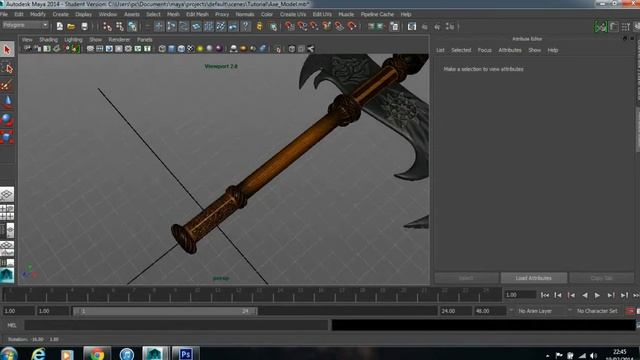Open the Edit Mesh menu

(197, 14)
